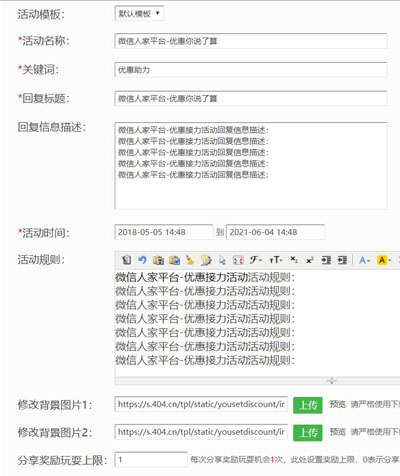
Task: Click 上传 button for 背景图片1
Action: click(x=308, y=405)
